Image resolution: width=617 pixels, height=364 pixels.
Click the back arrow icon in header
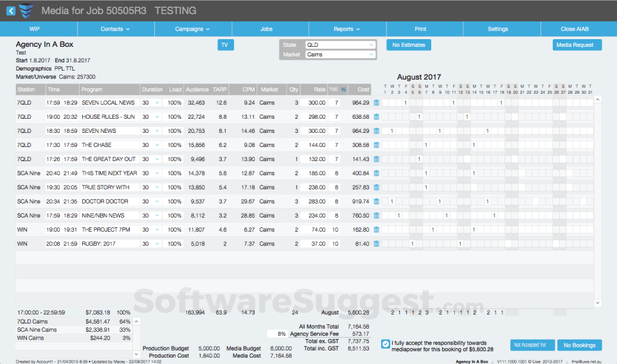(x=11, y=11)
